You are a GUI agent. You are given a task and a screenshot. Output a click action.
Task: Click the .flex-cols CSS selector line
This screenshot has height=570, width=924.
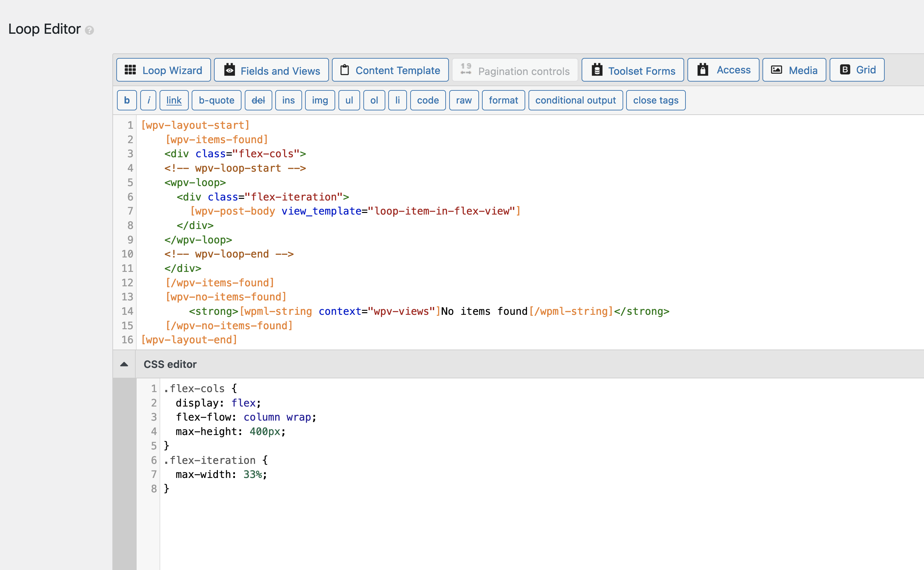(200, 389)
